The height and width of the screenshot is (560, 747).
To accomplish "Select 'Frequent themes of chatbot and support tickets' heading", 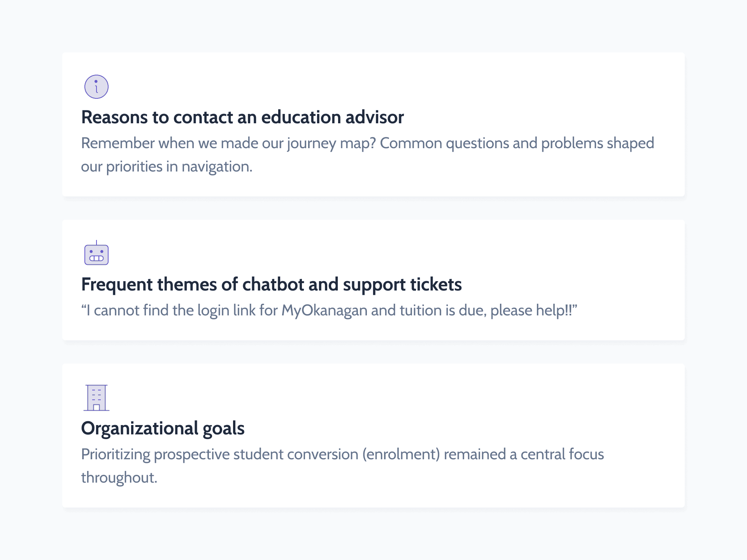I will (271, 284).
